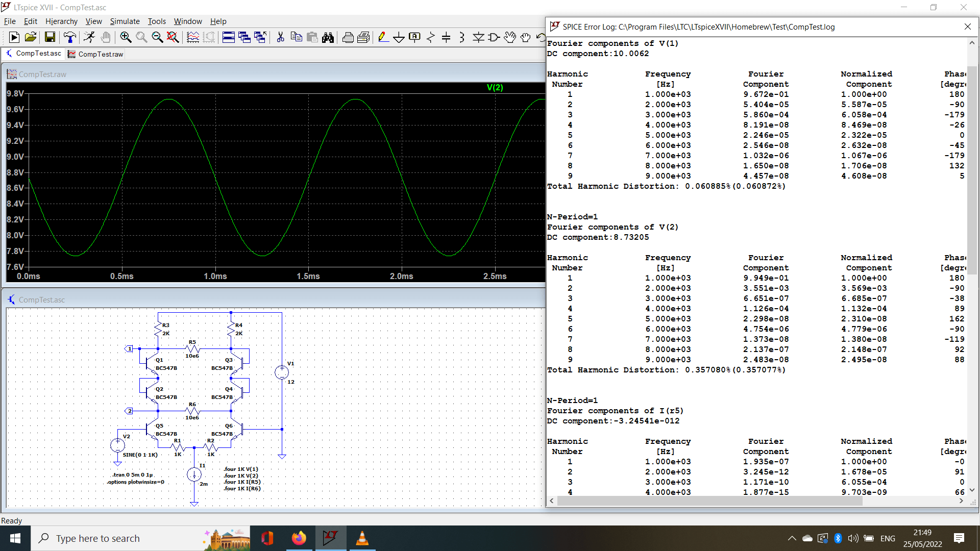Click the error log vertical scrollbar thumb

coord(972,171)
